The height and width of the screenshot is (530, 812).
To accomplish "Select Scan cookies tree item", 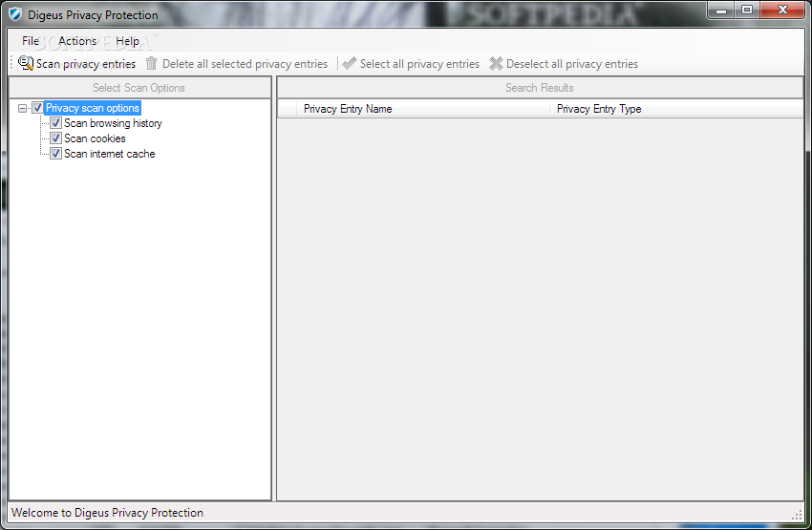I will [95, 138].
